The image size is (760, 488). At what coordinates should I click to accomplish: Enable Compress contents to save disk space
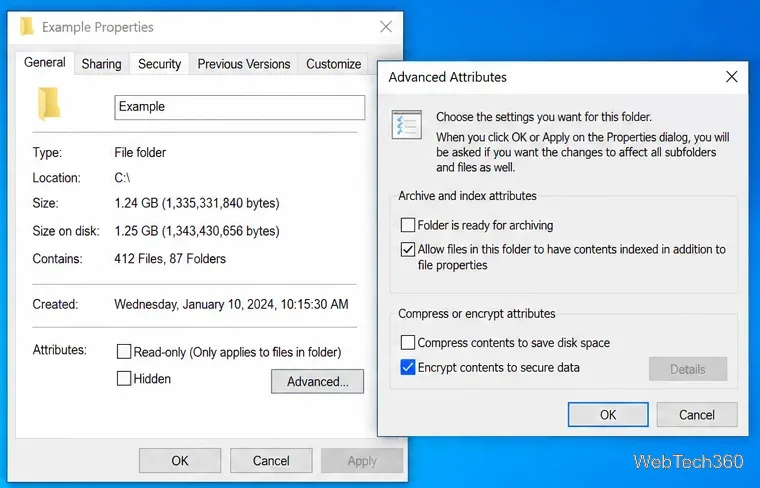[408, 343]
